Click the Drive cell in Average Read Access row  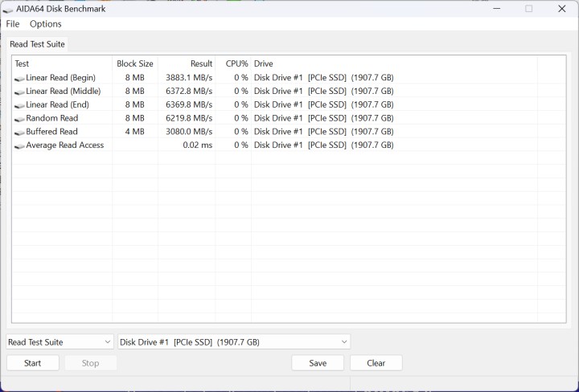[x=323, y=145]
